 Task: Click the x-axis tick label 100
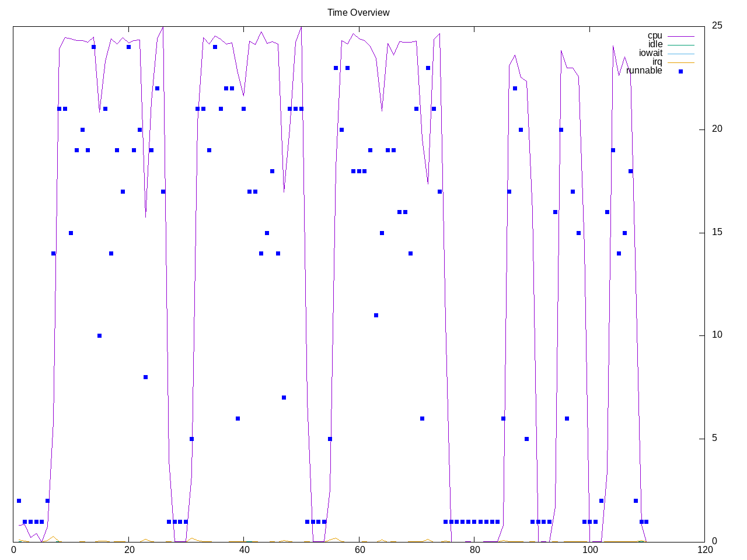589,549
